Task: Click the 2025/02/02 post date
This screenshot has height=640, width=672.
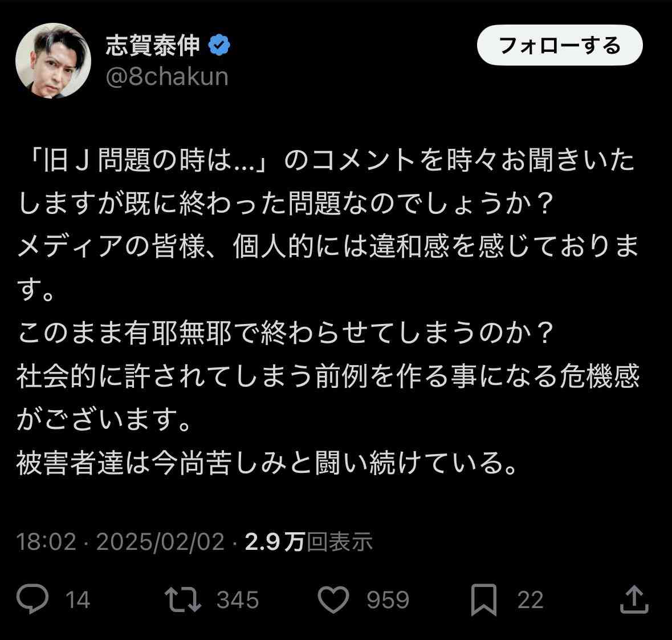Action: 160,541
